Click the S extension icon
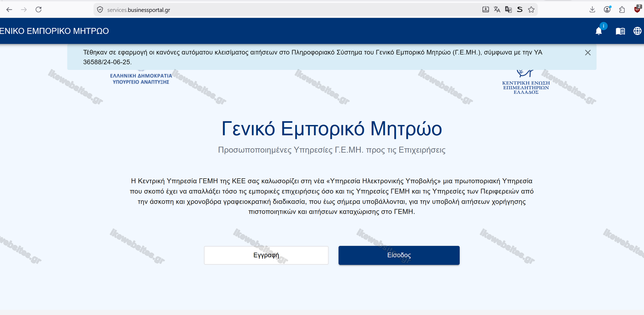Image resolution: width=644 pixels, height=315 pixels. pos(520,10)
